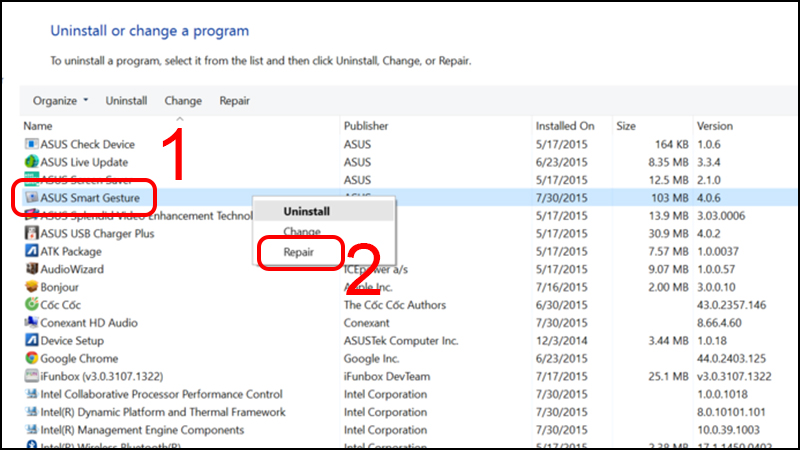The width and height of the screenshot is (800, 450).
Task: Open the Organize dropdown menu
Action: tap(60, 101)
